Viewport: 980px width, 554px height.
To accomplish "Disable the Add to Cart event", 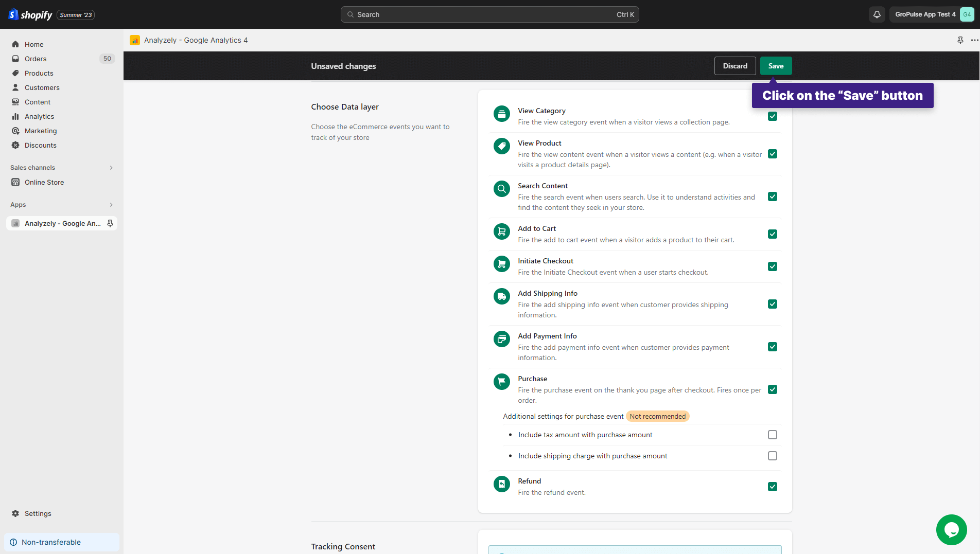I will (772, 234).
